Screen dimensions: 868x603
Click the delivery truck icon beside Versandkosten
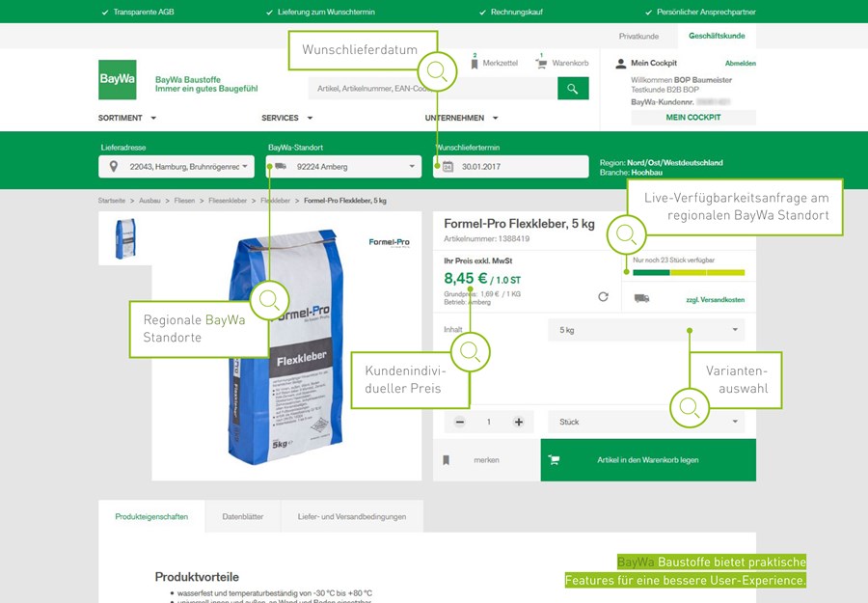(x=641, y=298)
